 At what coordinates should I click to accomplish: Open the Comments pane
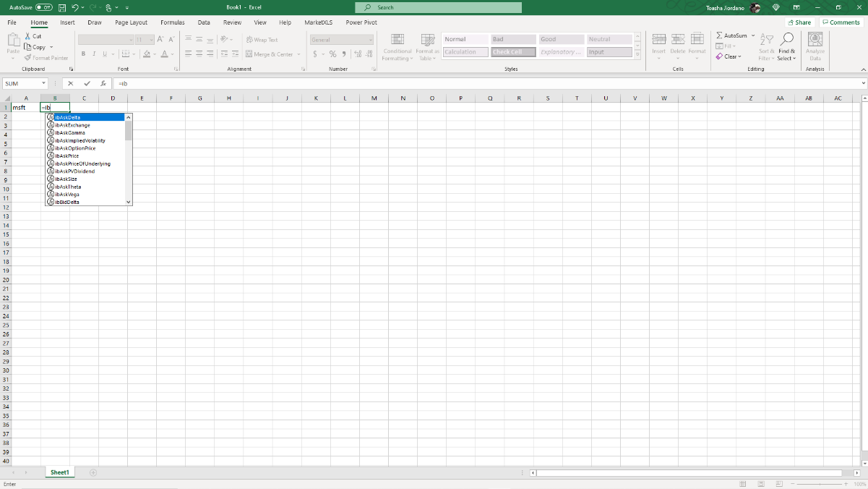click(841, 22)
